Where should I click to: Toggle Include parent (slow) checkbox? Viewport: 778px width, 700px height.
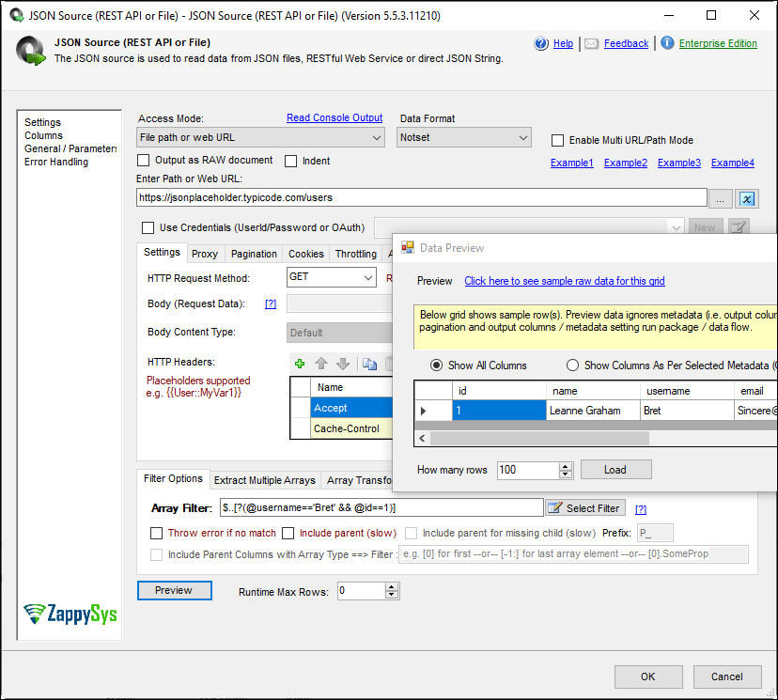288,534
